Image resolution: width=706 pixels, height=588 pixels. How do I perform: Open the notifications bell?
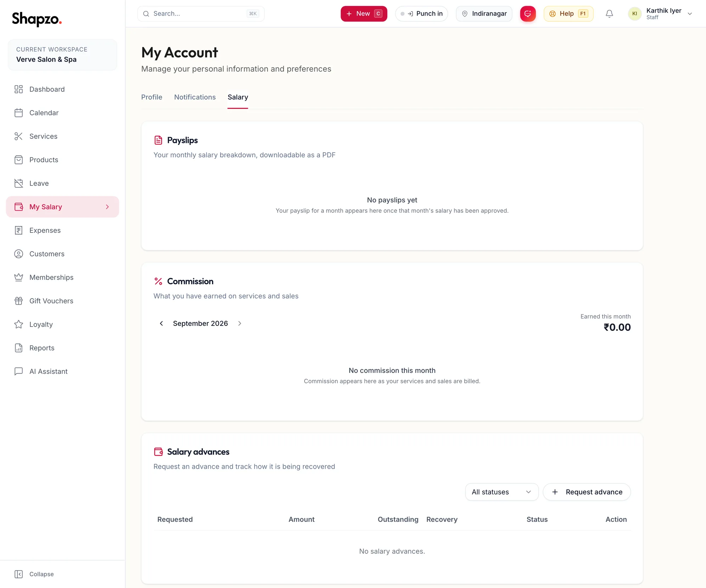[609, 14]
